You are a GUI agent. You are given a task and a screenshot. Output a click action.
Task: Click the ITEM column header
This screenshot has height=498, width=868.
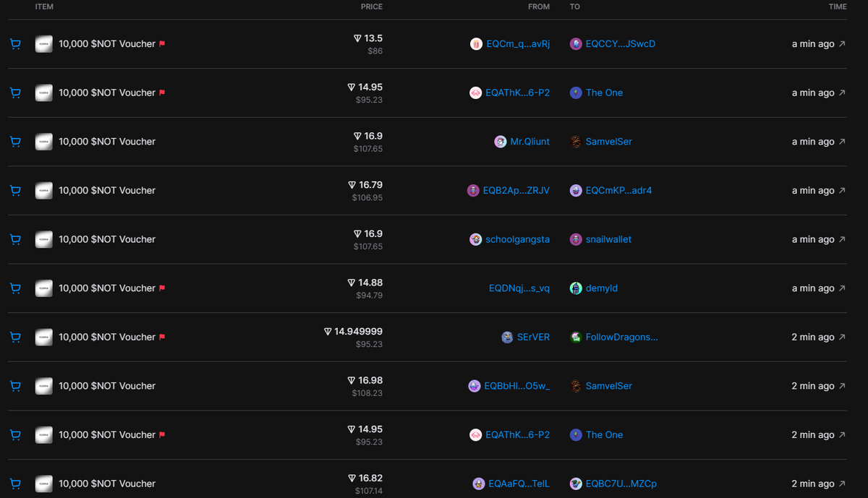[x=44, y=7]
